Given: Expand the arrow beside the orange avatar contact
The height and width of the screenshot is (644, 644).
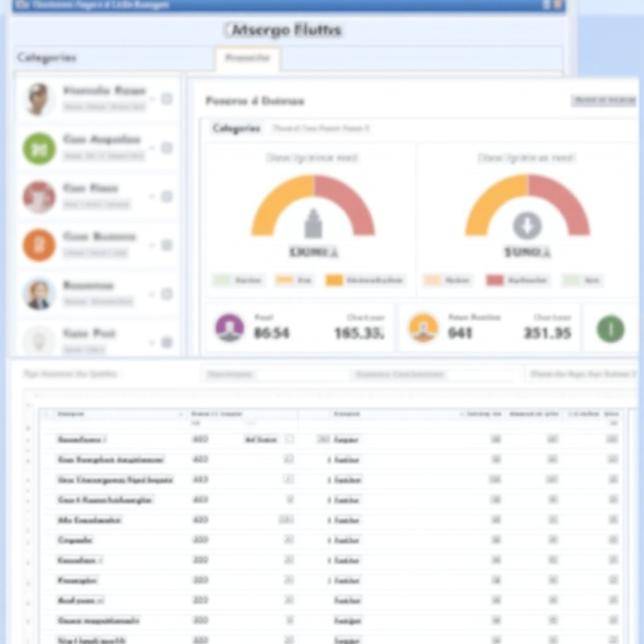Looking at the screenshot, I should [x=152, y=245].
